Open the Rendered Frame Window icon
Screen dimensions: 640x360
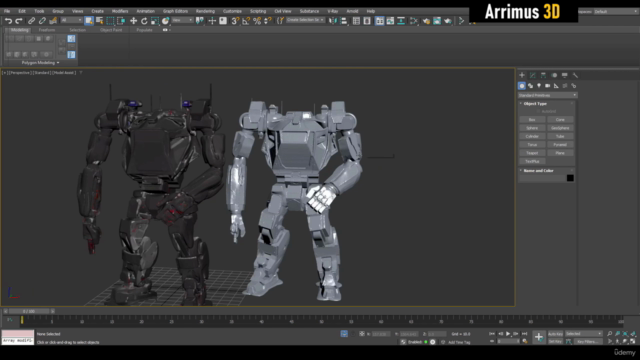pyautogui.click(x=437, y=21)
